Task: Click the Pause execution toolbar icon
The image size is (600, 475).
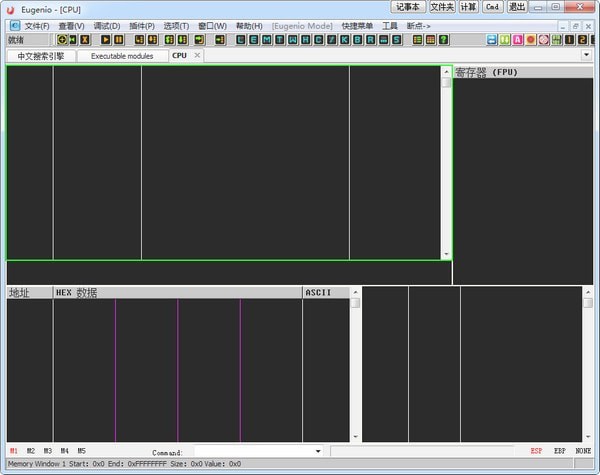Action: click(x=119, y=40)
